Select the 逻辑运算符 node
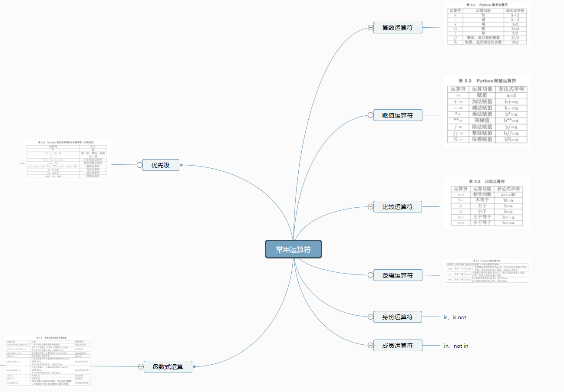This screenshot has width=564, height=392. coord(398,275)
